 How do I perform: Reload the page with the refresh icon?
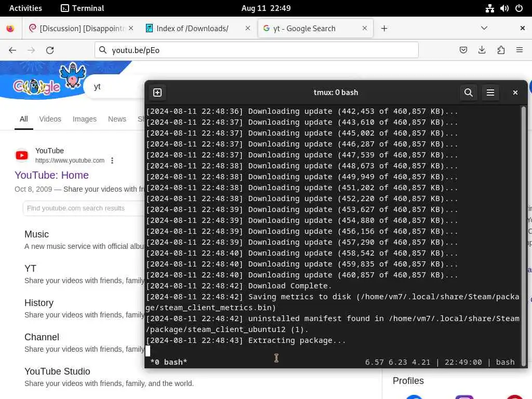point(50,50)
